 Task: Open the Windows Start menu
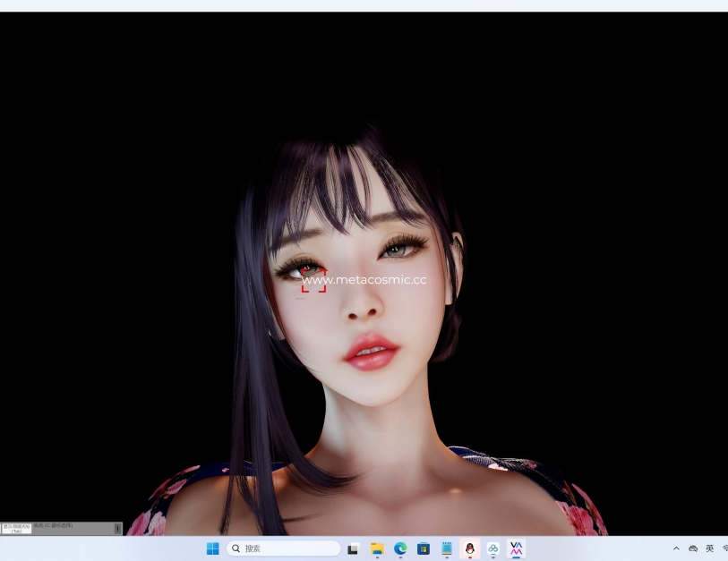pos(212,548)
